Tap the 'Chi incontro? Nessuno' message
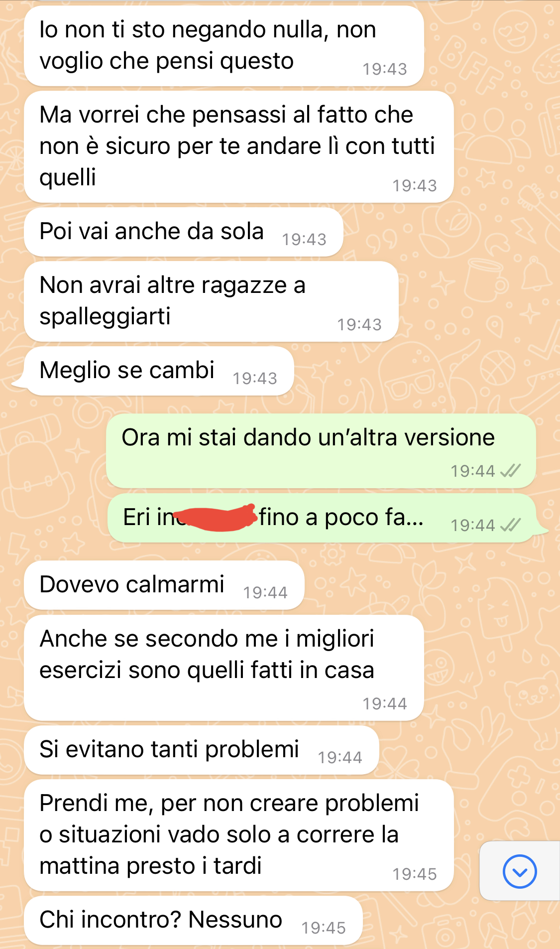 coord(193,921)
